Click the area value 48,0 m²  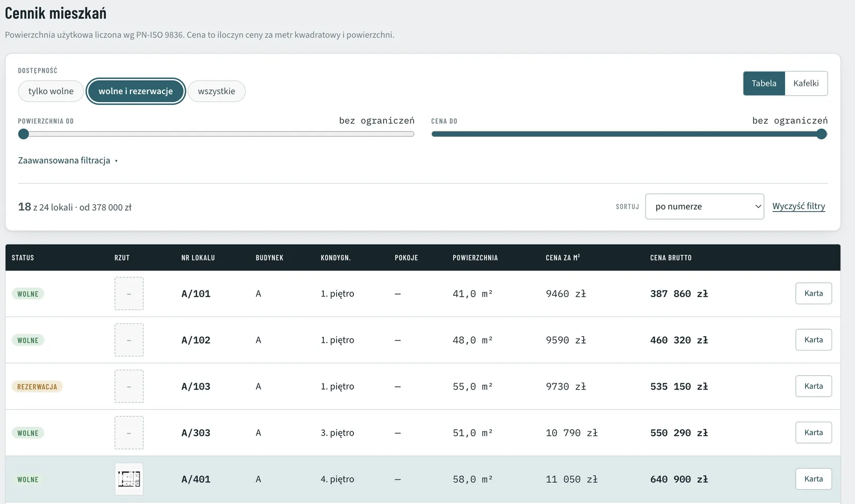coord(472,340)
